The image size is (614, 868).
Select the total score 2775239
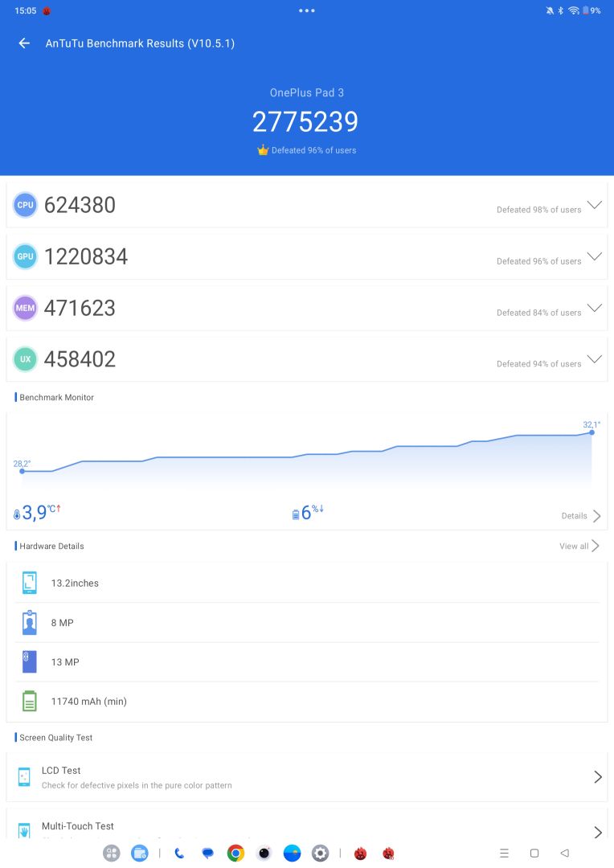point(305,122)
